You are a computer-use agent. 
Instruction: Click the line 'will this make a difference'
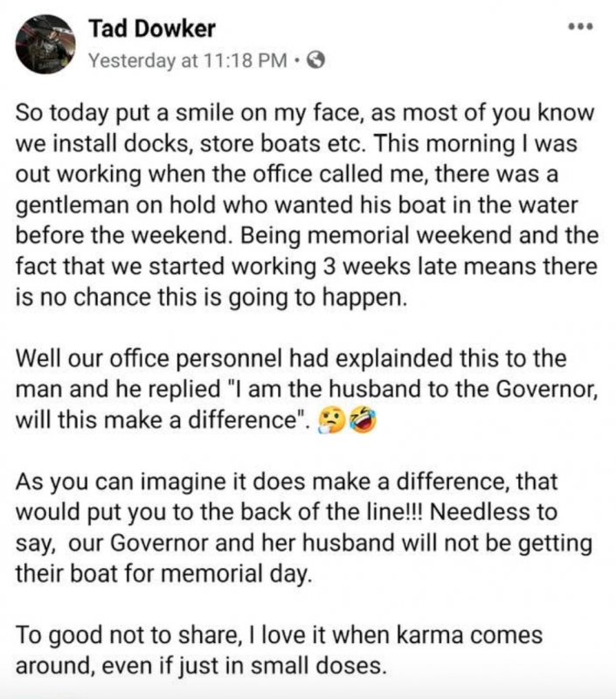pyautogui.click(x=163, y=420)
